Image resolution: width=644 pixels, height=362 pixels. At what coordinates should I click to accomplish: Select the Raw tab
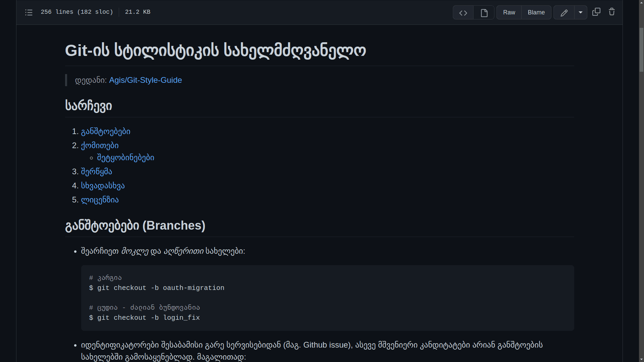[x=508, y=12]
